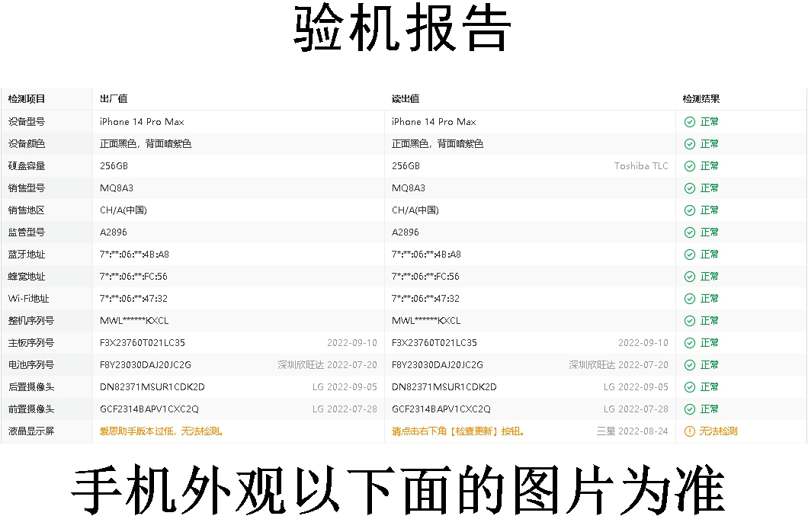Select the 整机序列号 row label
The image size is (808, 532).
pos(31,321)
